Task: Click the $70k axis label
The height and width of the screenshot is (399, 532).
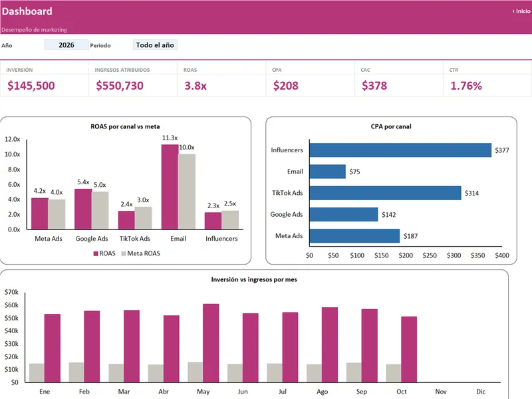Action: pyautogui.click(x=11, y=292)
